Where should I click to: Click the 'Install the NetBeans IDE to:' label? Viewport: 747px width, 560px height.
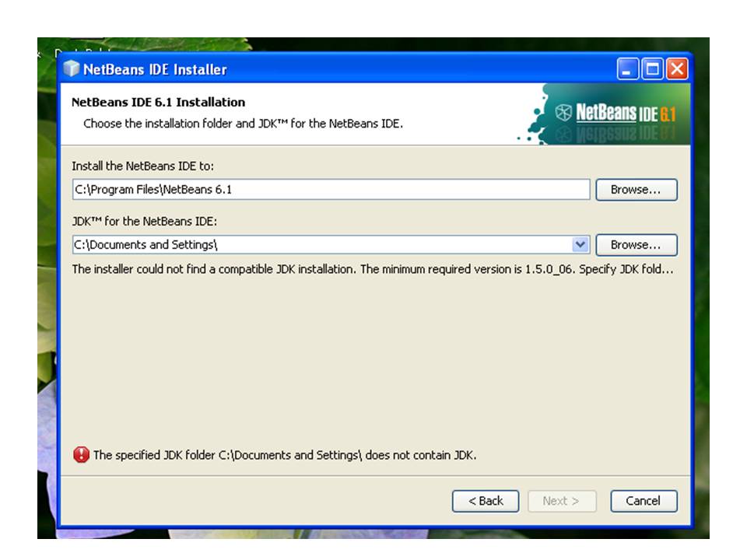pos(143,166)
